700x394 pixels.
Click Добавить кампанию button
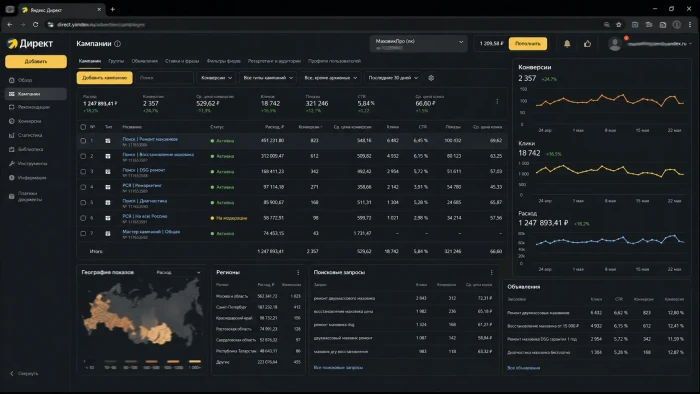tap(104, 78)
